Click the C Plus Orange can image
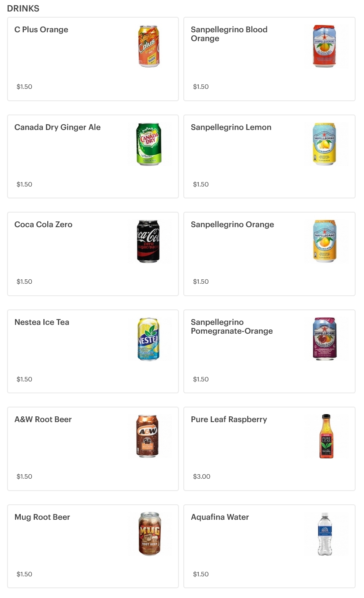The image size is (364, 598). pyautogui.click(x=149, y=46)
